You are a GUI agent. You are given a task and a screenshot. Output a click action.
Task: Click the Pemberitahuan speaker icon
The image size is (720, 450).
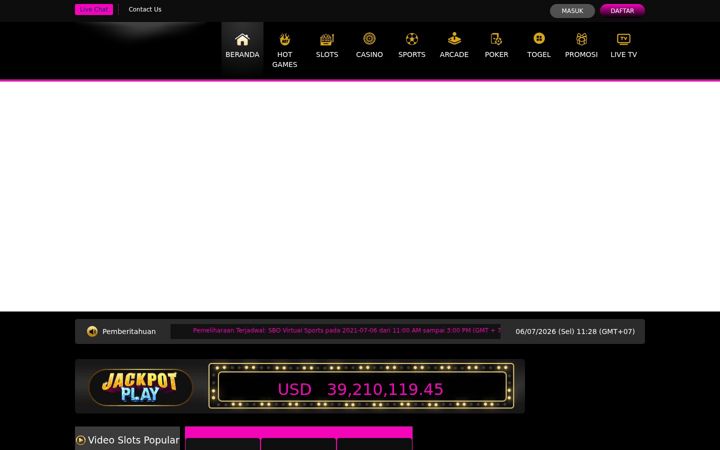[92, 331]
